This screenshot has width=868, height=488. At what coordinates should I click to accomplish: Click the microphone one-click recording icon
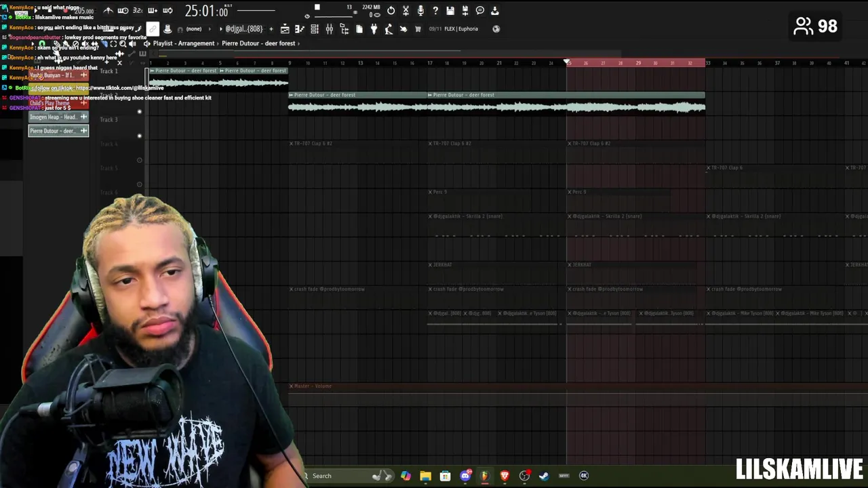click(420, 11)
